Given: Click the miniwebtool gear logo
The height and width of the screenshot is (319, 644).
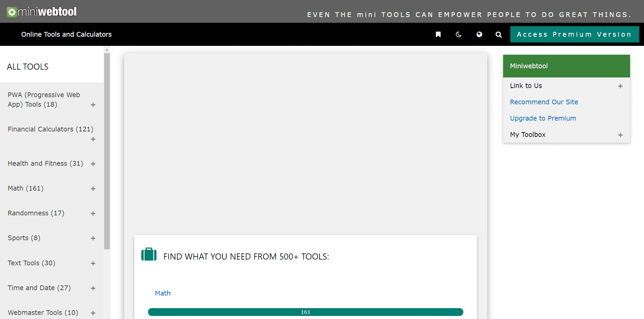Looking at the screenshot, I should click(x=12, y=11).
